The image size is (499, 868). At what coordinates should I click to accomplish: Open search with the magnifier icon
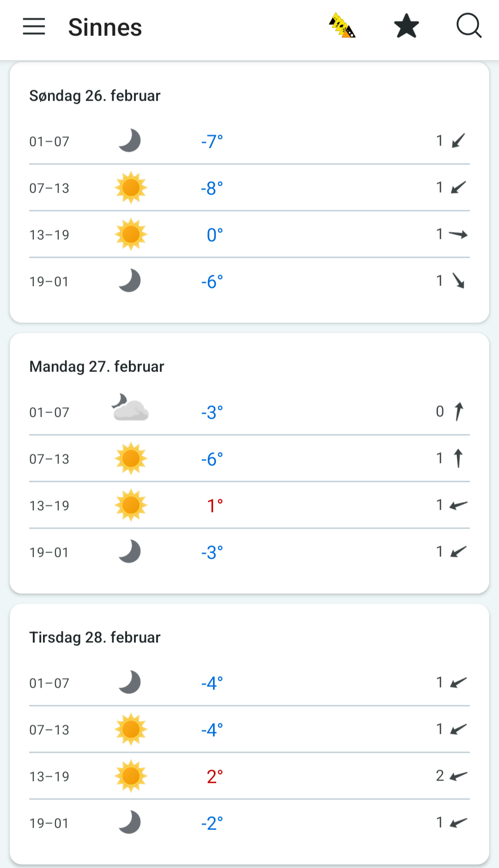tap(469, 26)
